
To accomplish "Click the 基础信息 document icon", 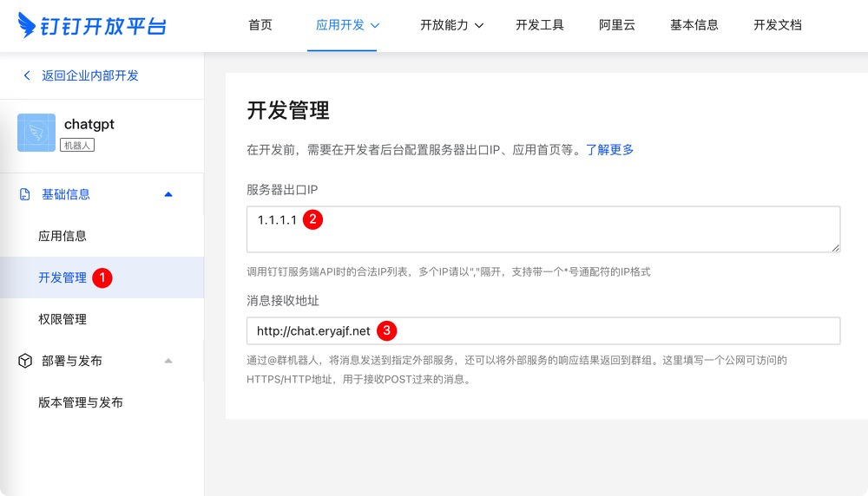I will click(24, 194).
